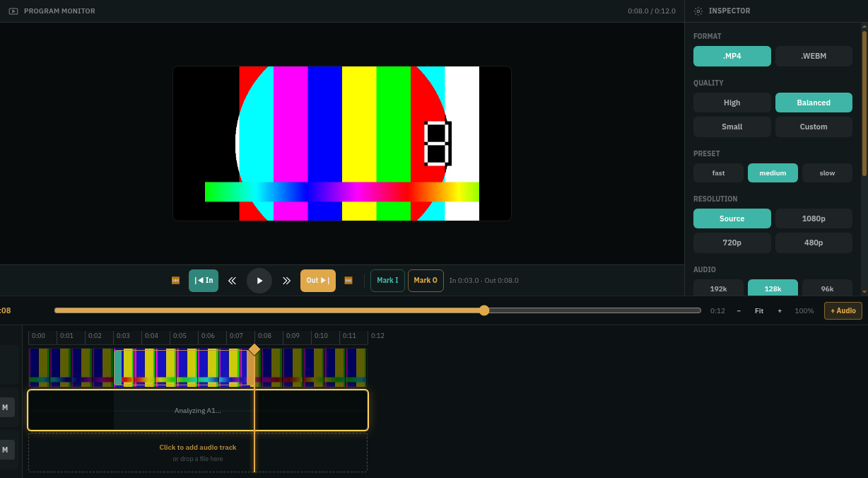Click the 0:11 mark on the ruler
The height and width of the screenshot is (478, 868).
point(349,336)
